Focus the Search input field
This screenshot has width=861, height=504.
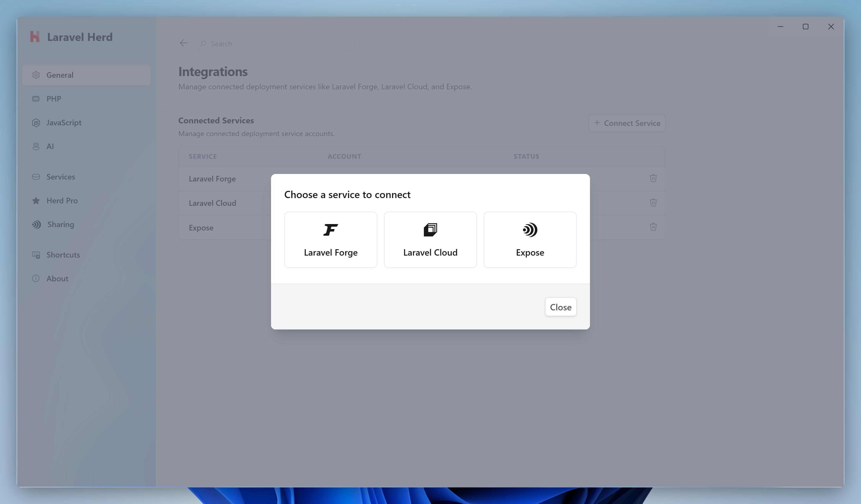[275, 43]
